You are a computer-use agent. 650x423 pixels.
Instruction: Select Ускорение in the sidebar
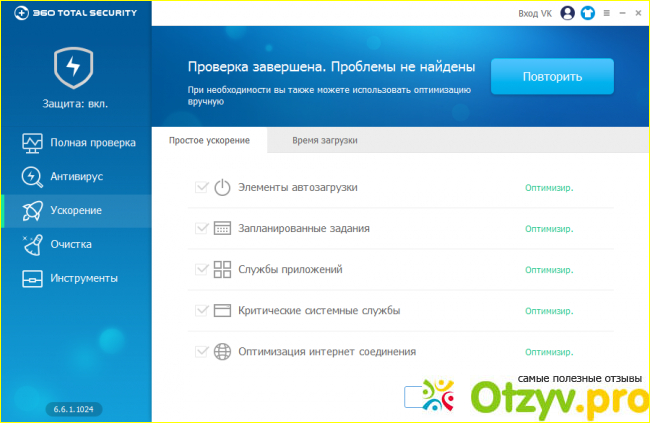[76, 210]
